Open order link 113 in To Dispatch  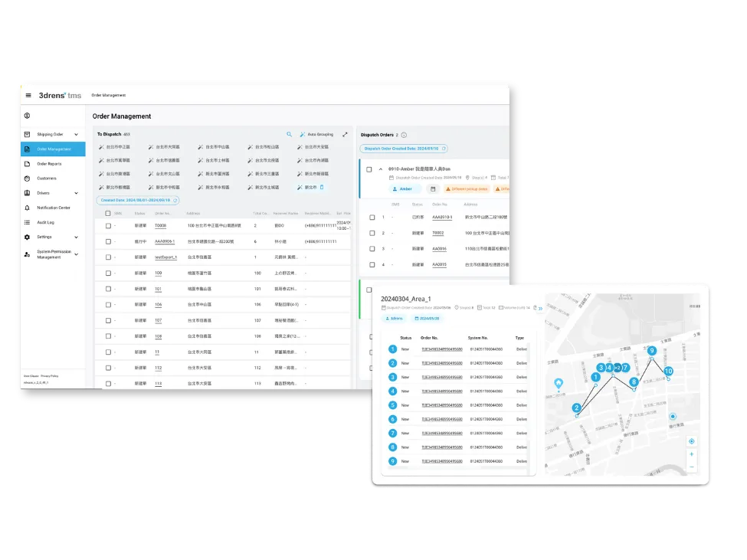(158, 383)
